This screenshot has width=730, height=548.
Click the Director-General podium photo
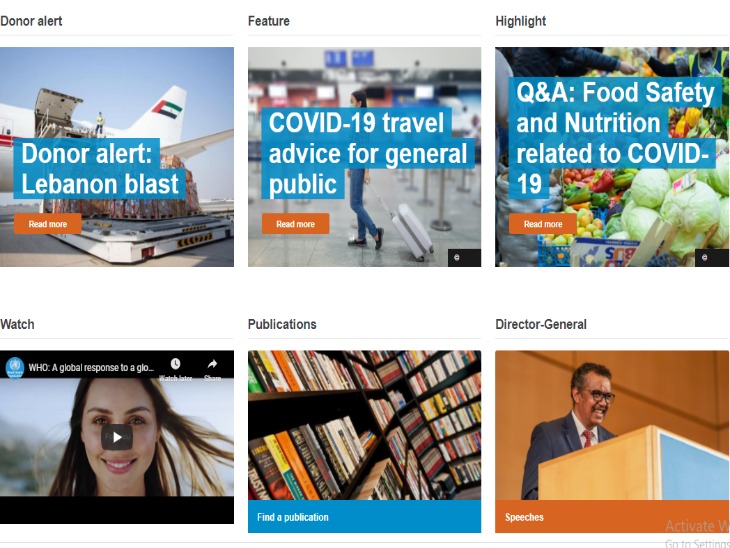pos(612,426)
